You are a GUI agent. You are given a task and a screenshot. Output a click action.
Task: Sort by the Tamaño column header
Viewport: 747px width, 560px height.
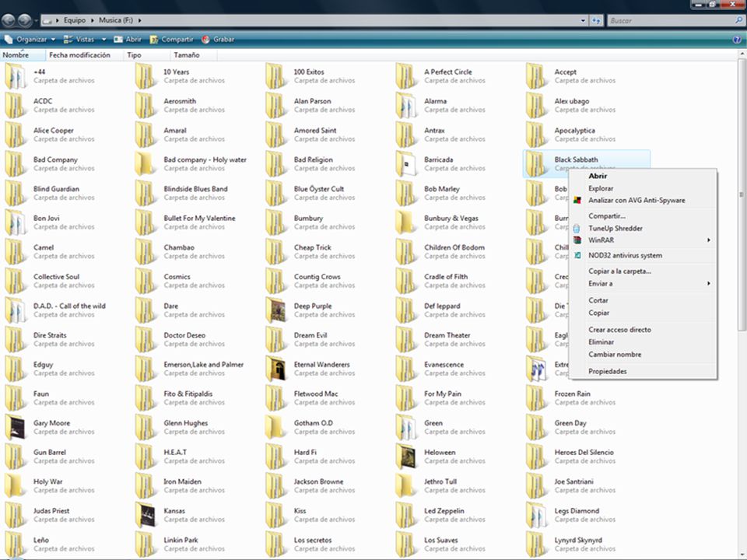coord(194,55)
